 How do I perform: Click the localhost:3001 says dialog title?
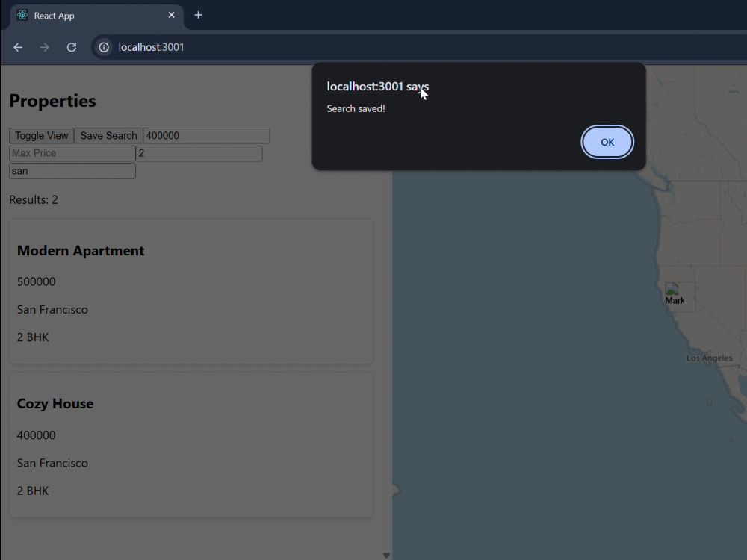378,87
